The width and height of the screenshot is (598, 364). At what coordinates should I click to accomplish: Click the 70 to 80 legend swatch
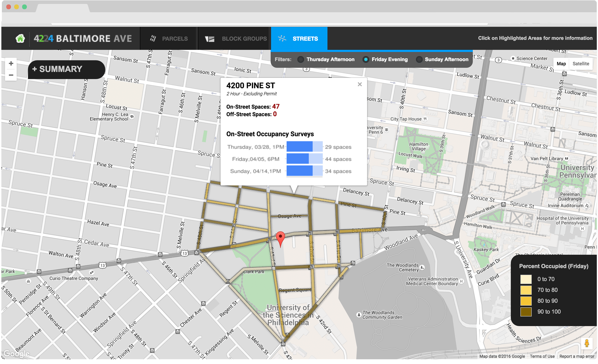(526, 290)
